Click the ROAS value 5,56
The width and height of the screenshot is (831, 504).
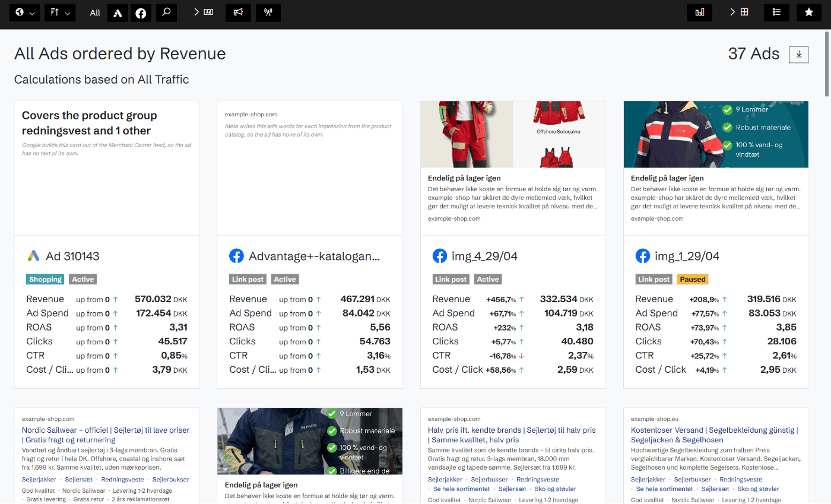coord(380,328)
